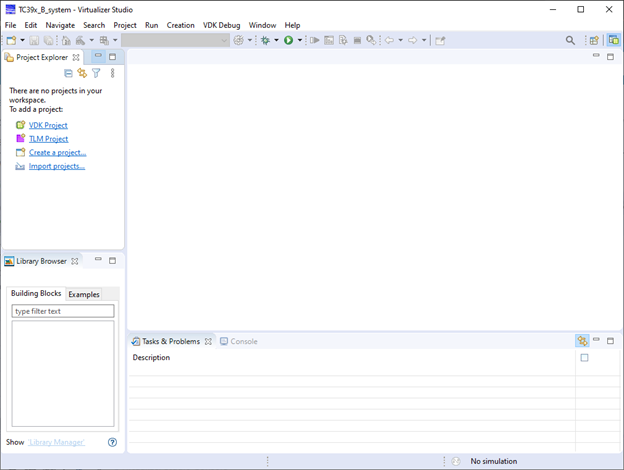Image resolution: width=624 pixels, height=470 pixels.
Task: Click Collapse All icon in Project Explorer
Action: [68, 73]
